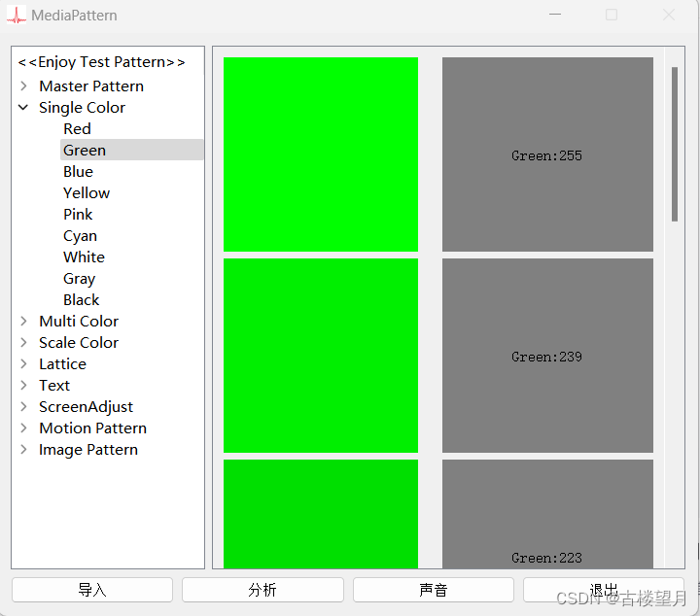Expand the Lattice node

pos(24,364)
